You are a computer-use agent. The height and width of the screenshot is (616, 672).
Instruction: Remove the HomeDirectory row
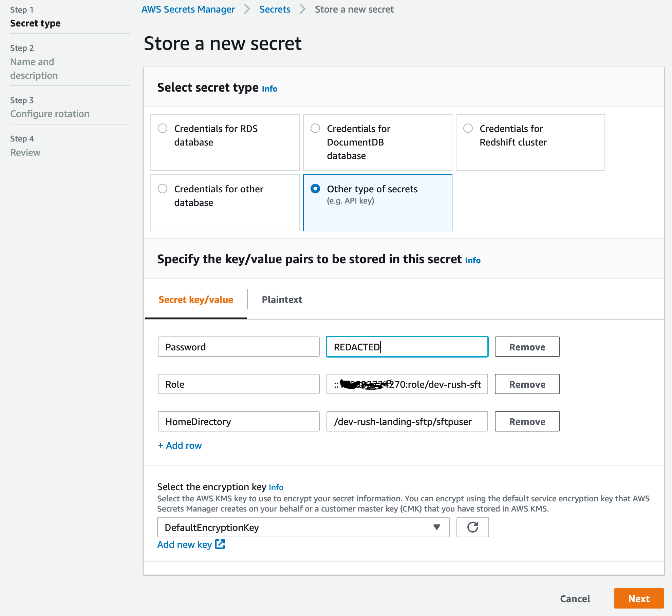click(x=527, y=421)
